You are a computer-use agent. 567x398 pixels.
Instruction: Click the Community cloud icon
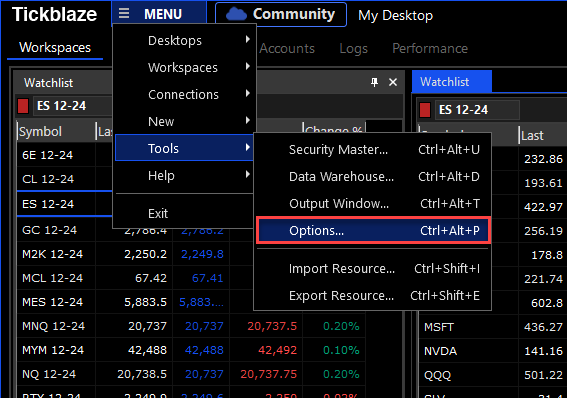tap(236, 14)
